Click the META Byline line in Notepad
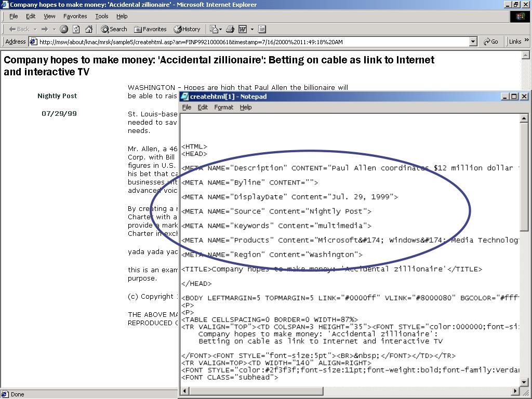The height and width of the screenshot is (399, 532). click(250, 182)
